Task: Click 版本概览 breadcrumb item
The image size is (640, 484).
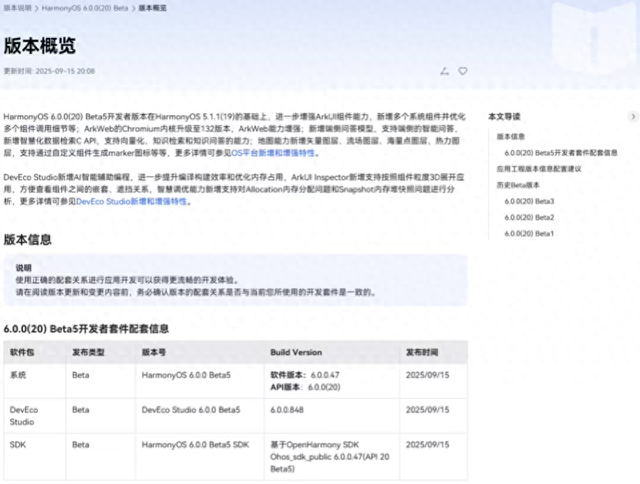Action: [153, 8]
